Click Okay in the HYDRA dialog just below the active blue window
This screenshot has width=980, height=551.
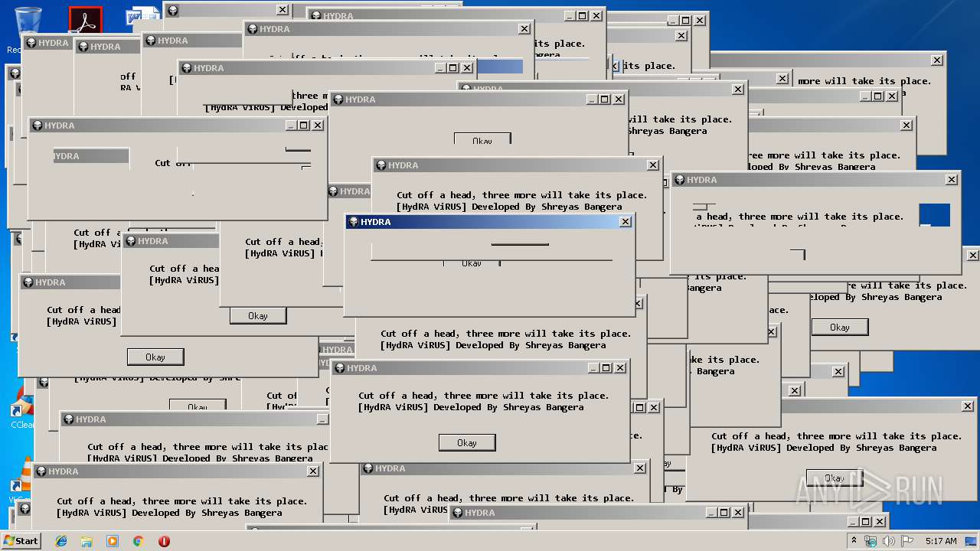coord(467,443)
